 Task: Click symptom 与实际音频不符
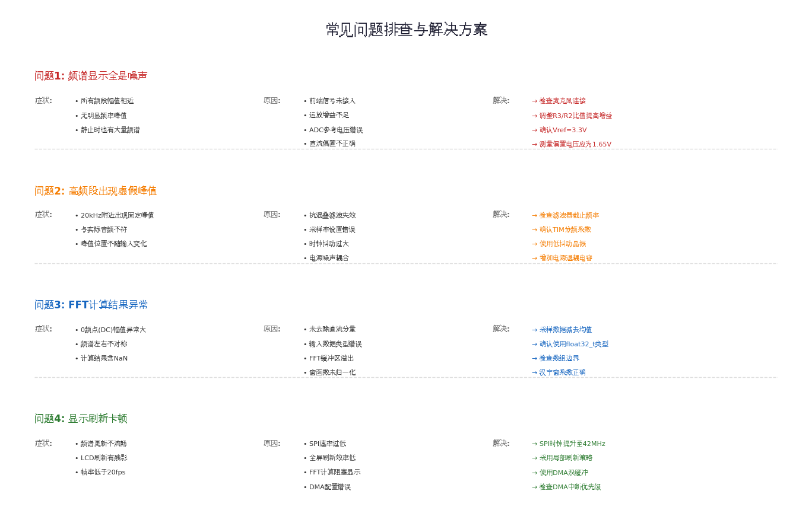104,229
